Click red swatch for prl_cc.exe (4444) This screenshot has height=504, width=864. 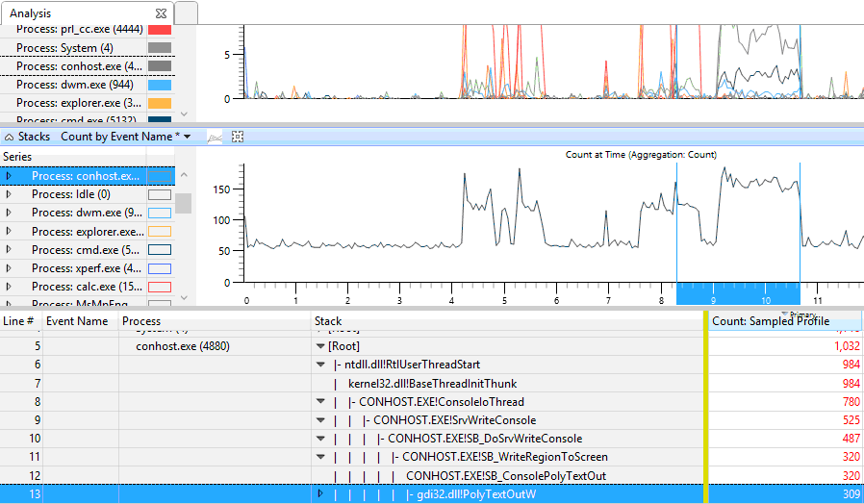coord(160,30)
